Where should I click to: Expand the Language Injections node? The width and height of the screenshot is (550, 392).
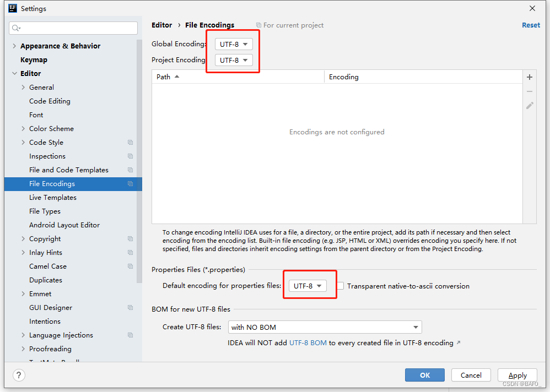(x=23, y=335)
